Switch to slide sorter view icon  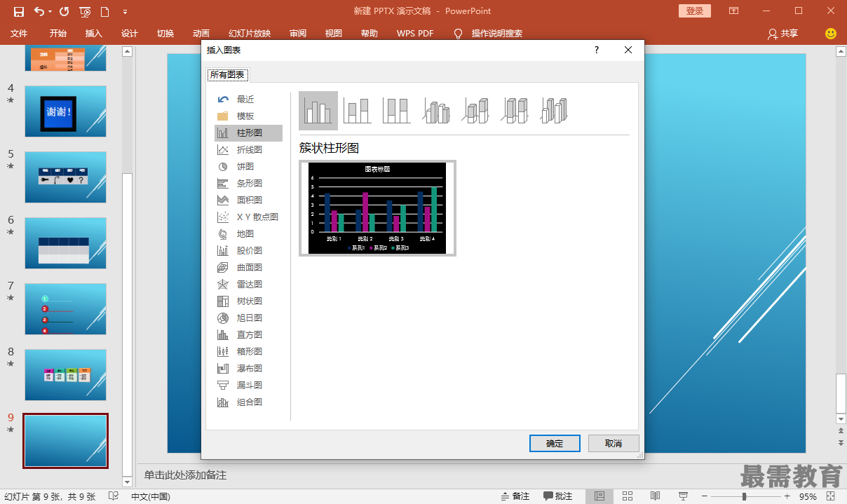628,496
